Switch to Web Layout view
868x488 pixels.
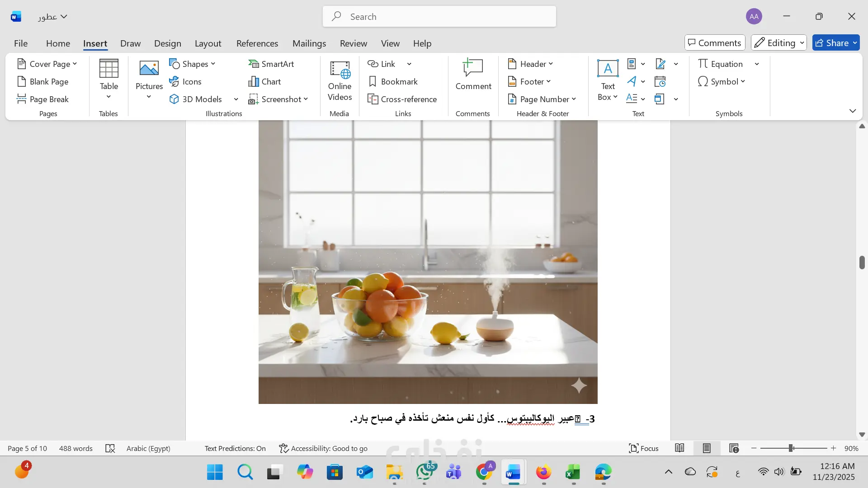pyautogui.click(x=734, y=448)
